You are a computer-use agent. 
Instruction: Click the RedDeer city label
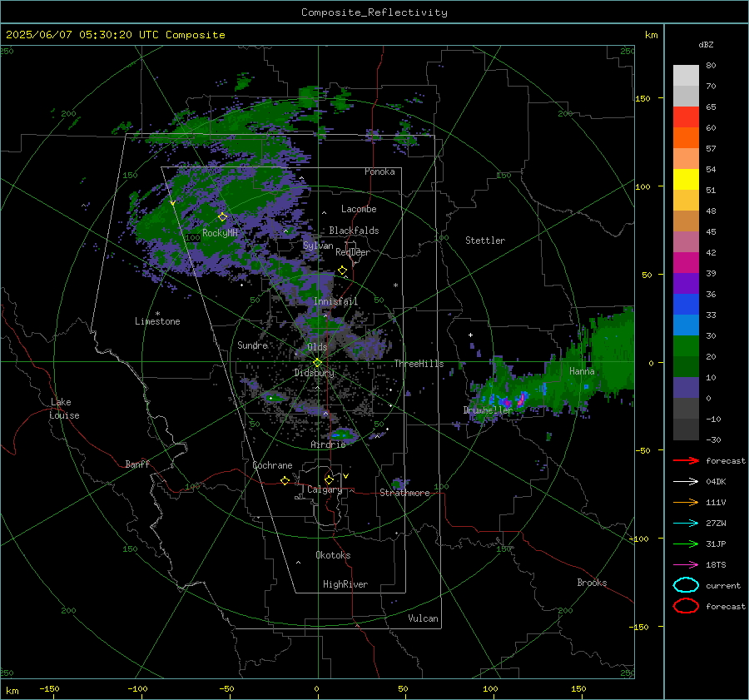[353, 252]
